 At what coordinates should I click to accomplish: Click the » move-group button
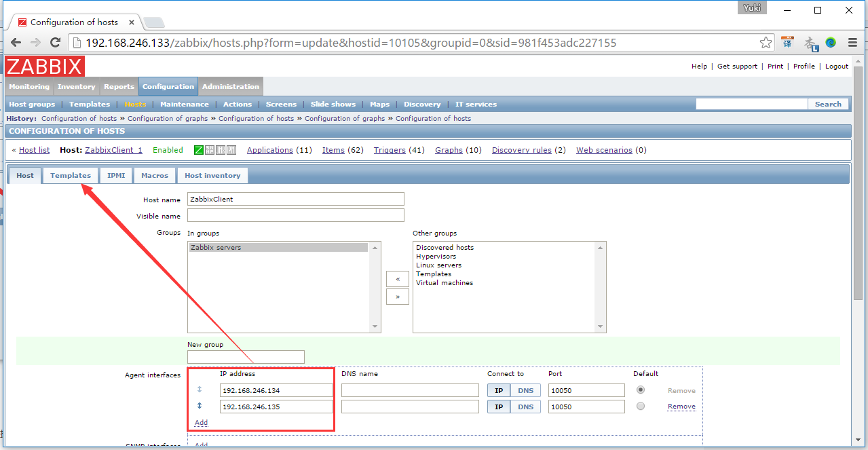click(x=398, y=297)
